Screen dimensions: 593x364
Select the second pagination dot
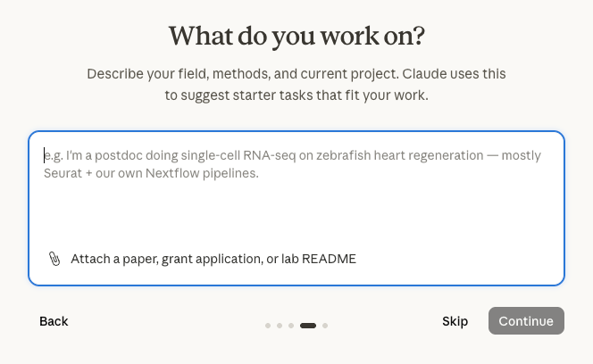(x=280, y=326)
